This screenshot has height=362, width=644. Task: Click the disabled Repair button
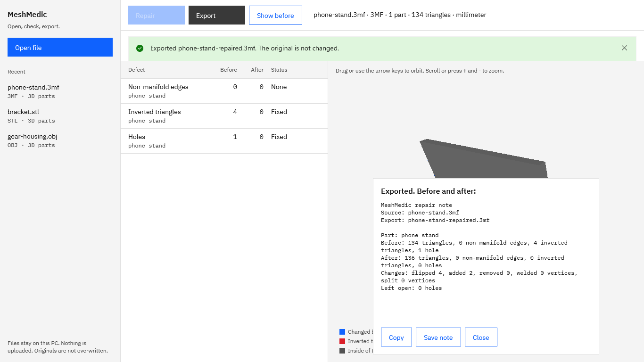[x=157, y=15]
